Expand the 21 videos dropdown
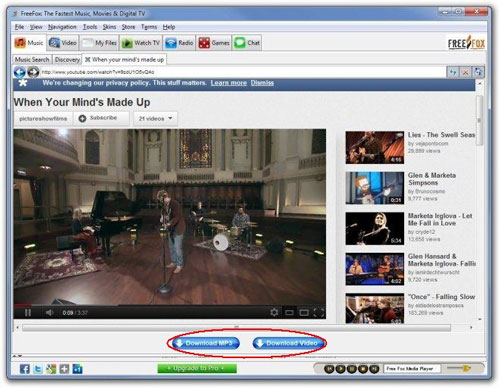Screen dimensions: 500x388 (155, 119)
